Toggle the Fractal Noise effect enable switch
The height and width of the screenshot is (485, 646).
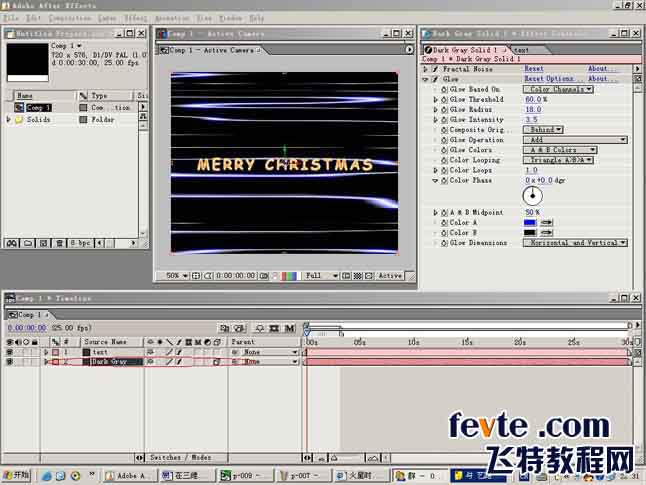(435, 69)
